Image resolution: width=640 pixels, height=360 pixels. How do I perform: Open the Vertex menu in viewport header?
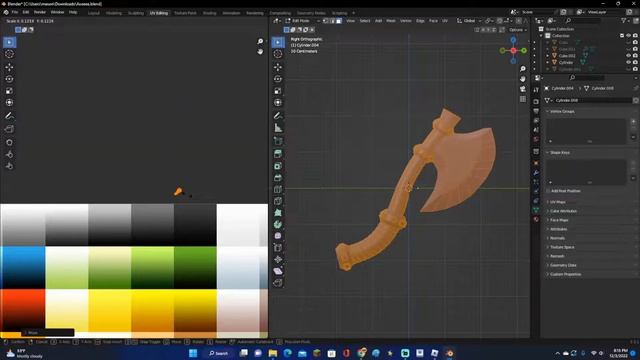point(405,21)
